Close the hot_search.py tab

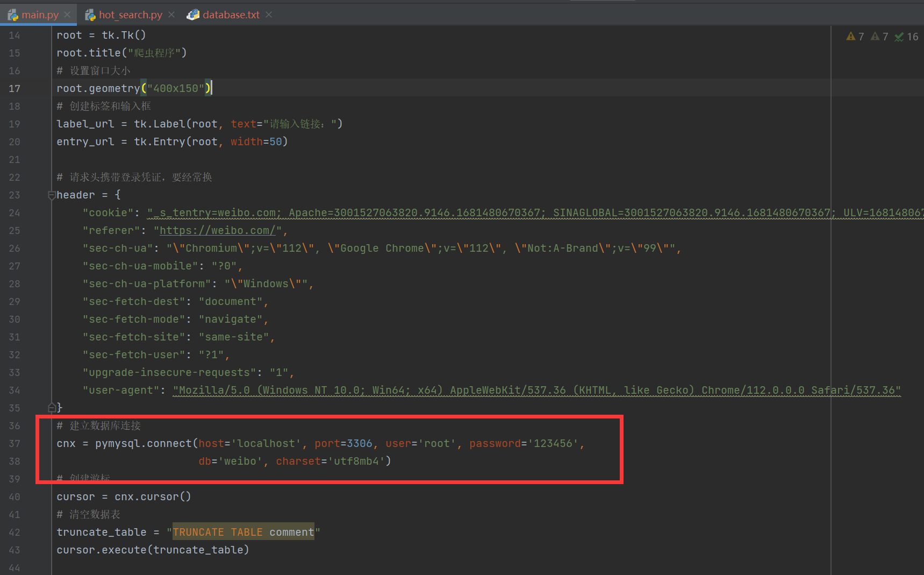click(x=171, y=15)
